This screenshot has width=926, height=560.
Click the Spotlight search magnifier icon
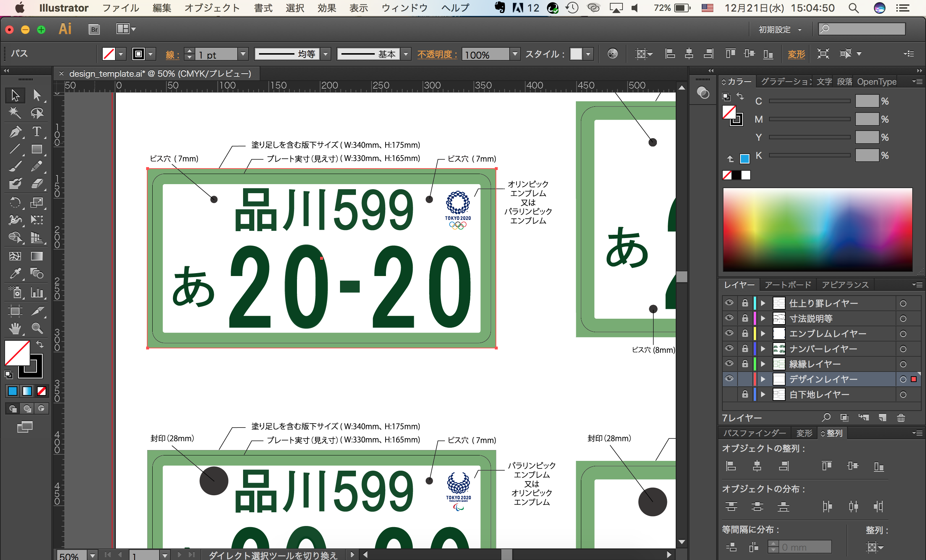point(853,8)
